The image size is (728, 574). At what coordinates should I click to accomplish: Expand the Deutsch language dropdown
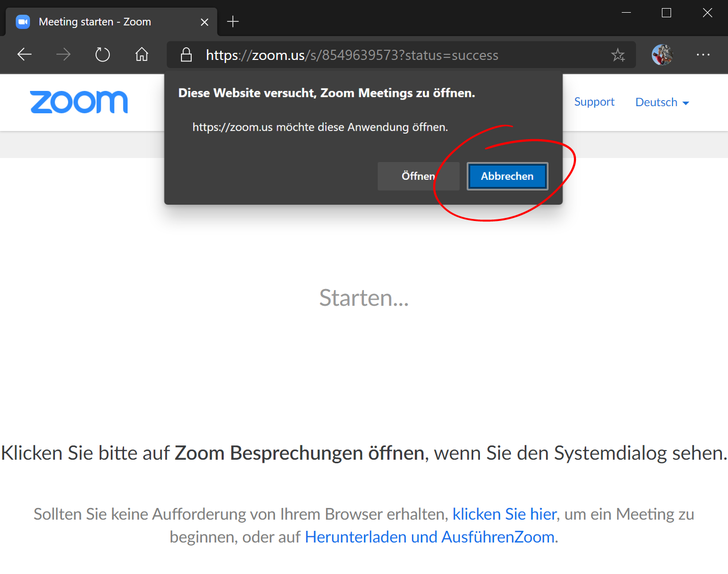[x=662, y=102]
